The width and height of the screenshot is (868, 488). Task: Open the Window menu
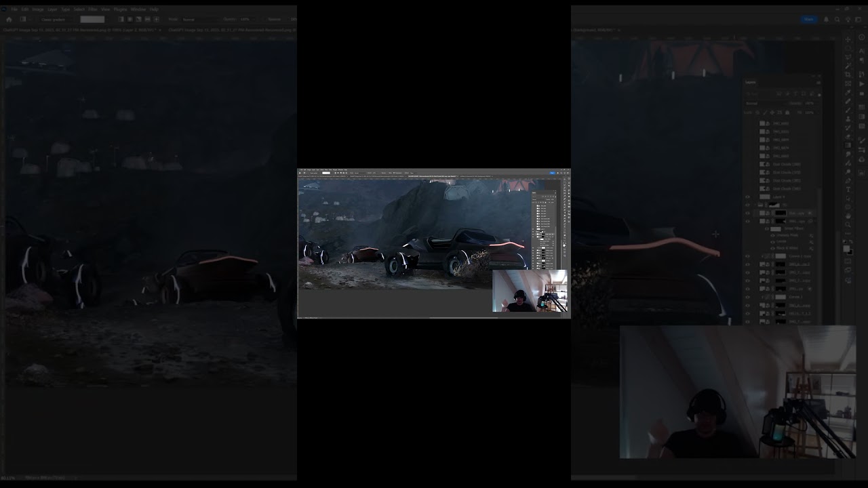click(x=138, y=9)
